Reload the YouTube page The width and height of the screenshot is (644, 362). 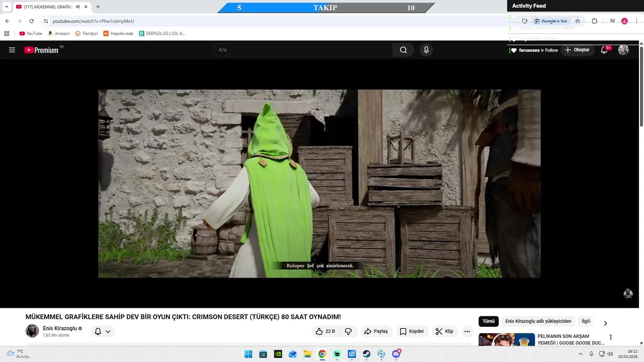[31, 21]
